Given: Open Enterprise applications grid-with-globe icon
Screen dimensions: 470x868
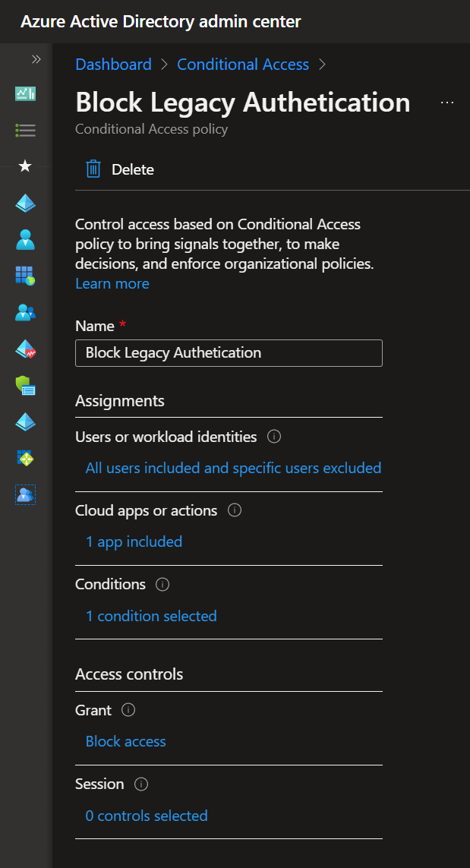Looking at the screenshot, I should pyautogui.click(x=26, y=276).
